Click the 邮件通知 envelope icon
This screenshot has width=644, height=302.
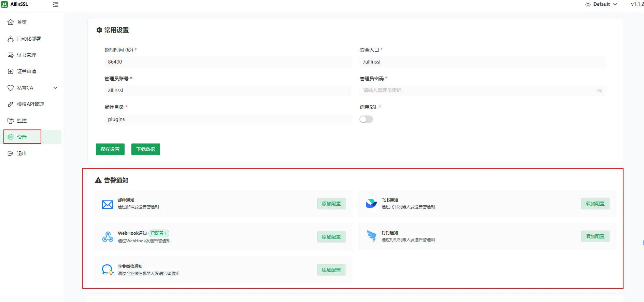(108, 204)
